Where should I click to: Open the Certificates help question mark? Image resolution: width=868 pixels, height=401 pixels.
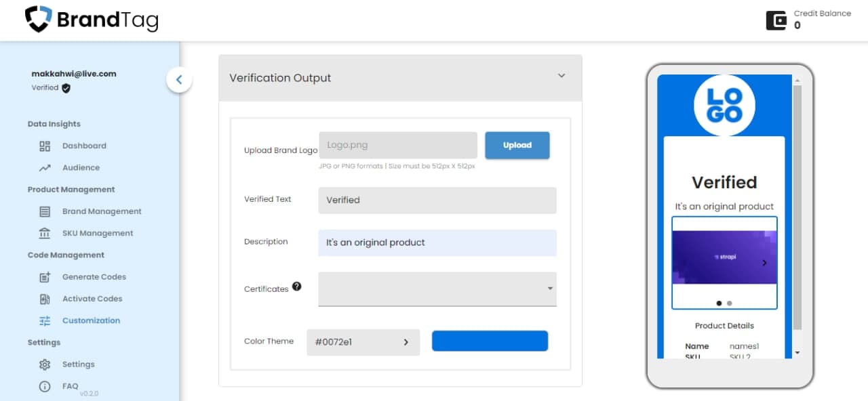(x=296, y=287)
